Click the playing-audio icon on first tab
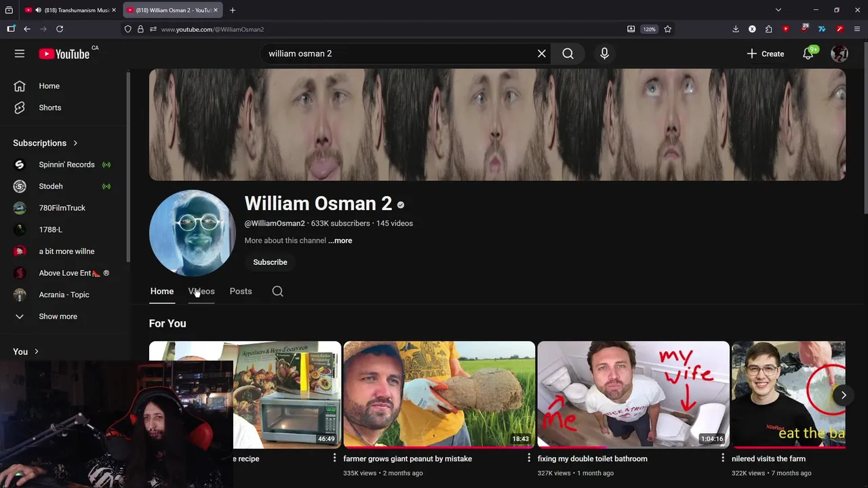 38,10
